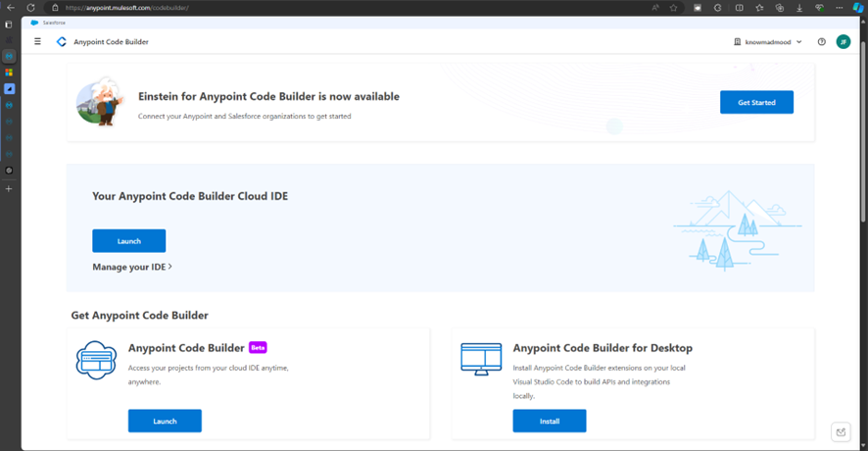Click the organization building icon beside knowmadmood
868x451 pixels.
[x=738, y=42]
